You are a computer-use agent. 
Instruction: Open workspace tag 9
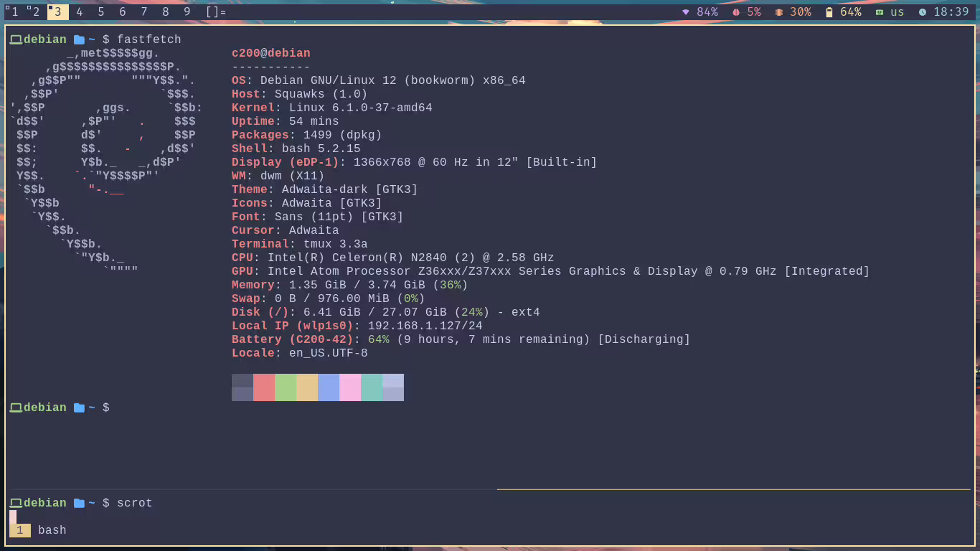187,12
